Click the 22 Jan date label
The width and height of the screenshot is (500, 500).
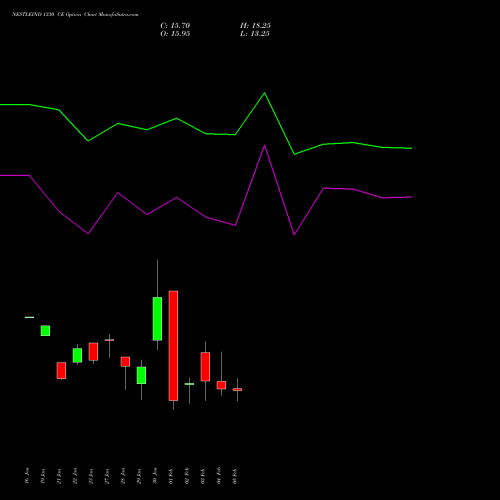click(75, 476)
